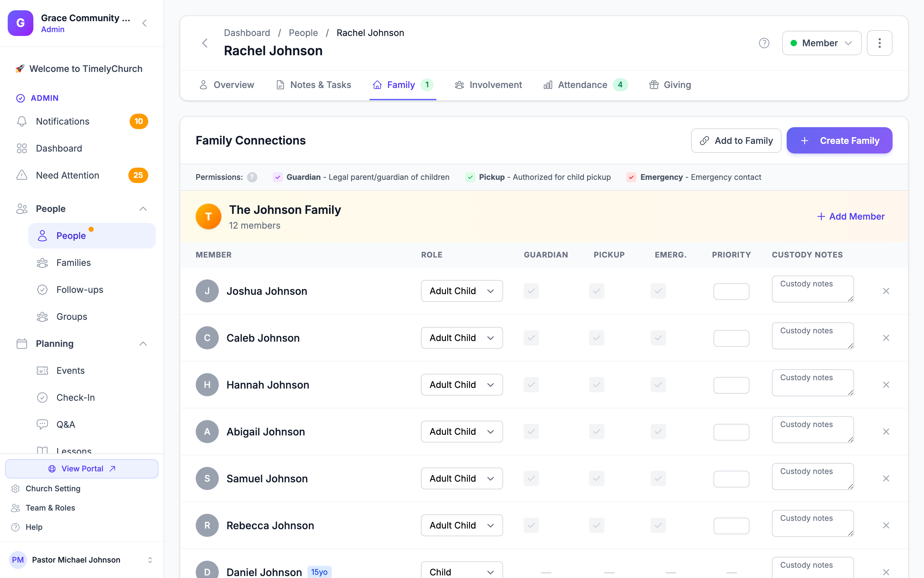Remove Hannah Johnson from the family
This screenshot has height=578, width=924.
tap(886, 385)
